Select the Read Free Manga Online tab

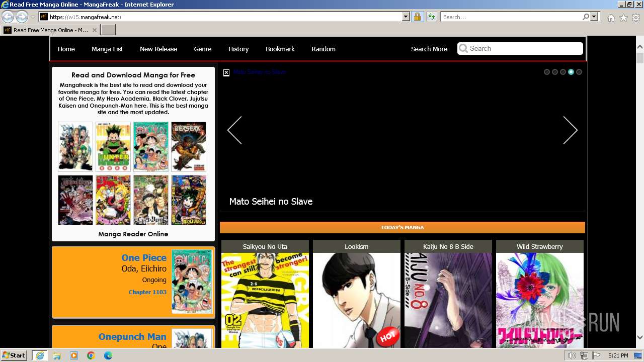tap(50, 30)
